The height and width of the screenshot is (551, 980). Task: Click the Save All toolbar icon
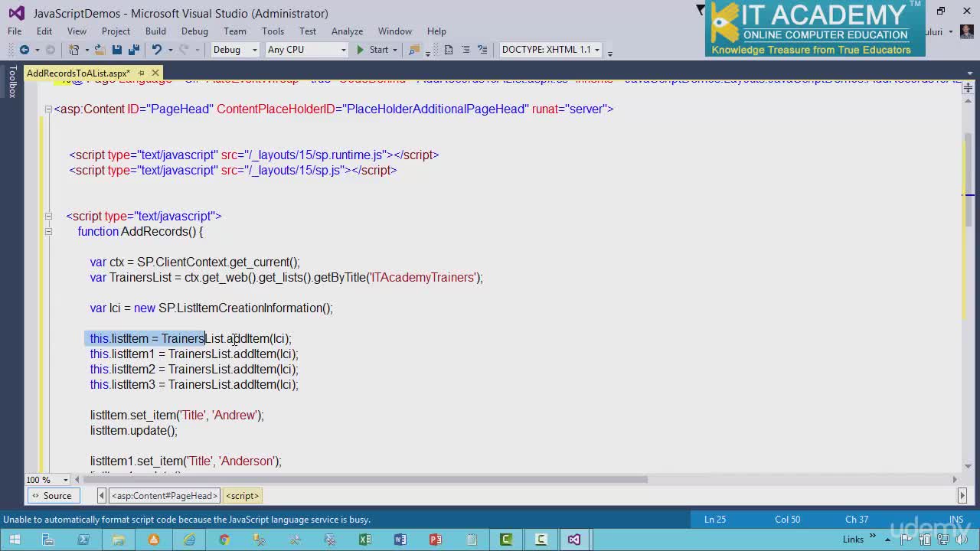[134, 50]
